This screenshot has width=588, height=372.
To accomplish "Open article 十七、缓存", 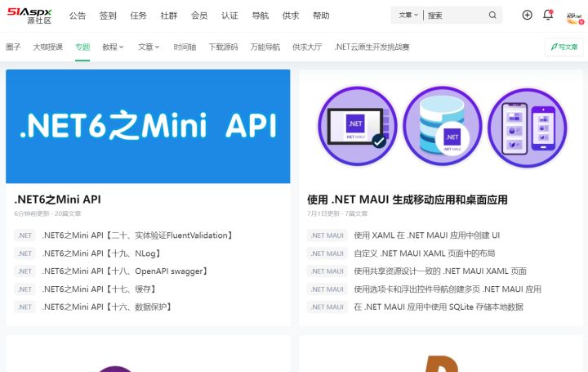I will click(x=99, y=289).
